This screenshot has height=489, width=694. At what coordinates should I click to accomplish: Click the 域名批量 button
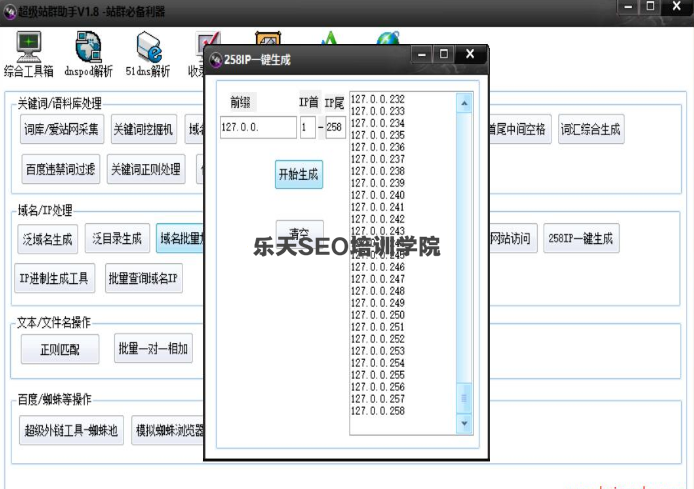tap(181, 238)
